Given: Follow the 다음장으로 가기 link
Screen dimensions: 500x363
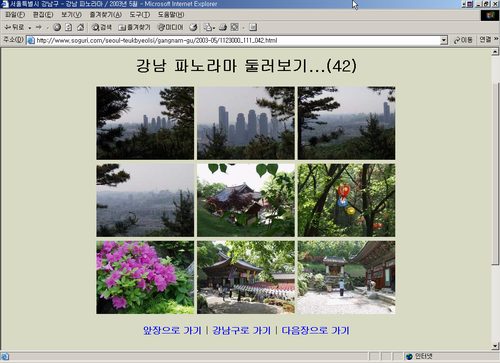Looking at the screenshot, I should [315, 330].
